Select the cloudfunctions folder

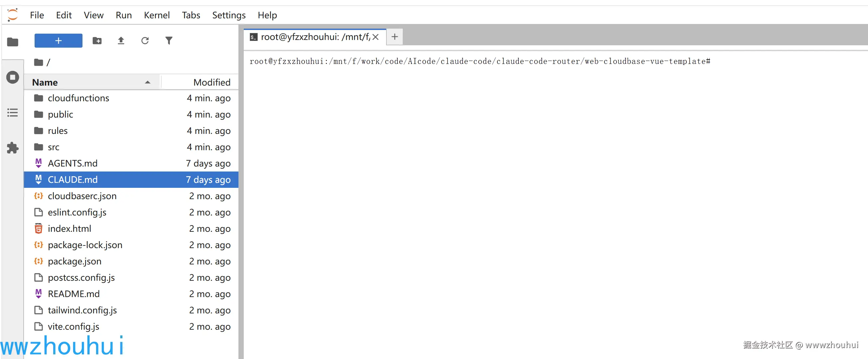pyautogui.click(x=131, y=98)
